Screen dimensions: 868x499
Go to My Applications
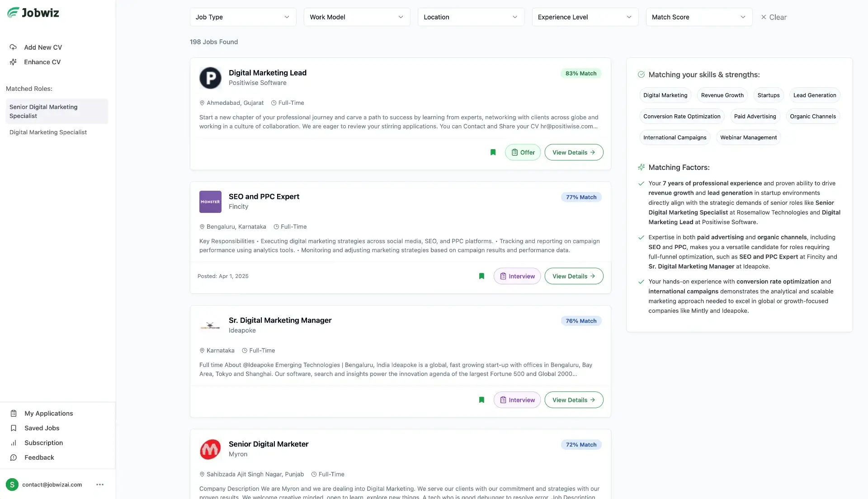click(48, 414)
